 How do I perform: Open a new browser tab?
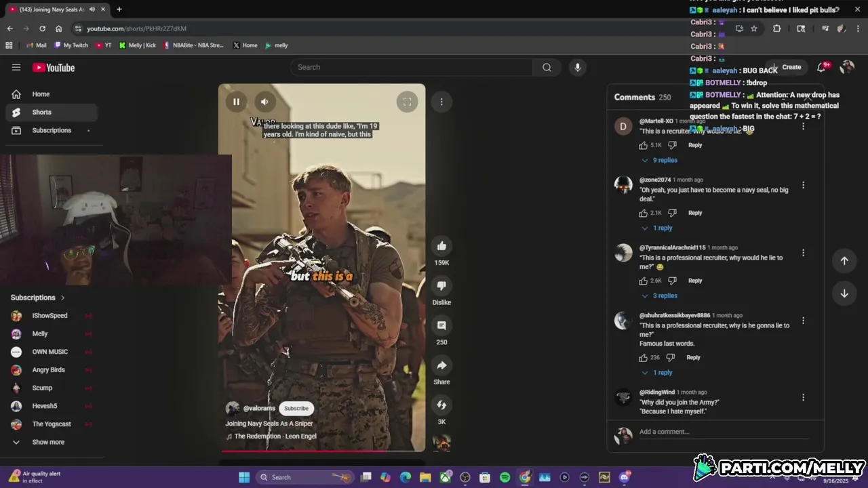pos(119,9)
